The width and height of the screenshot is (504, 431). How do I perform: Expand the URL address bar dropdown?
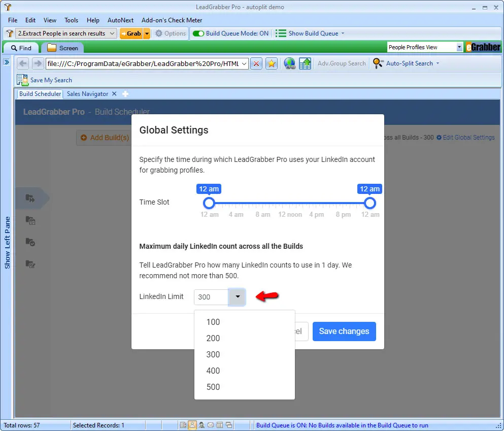[x=244, y=63]
